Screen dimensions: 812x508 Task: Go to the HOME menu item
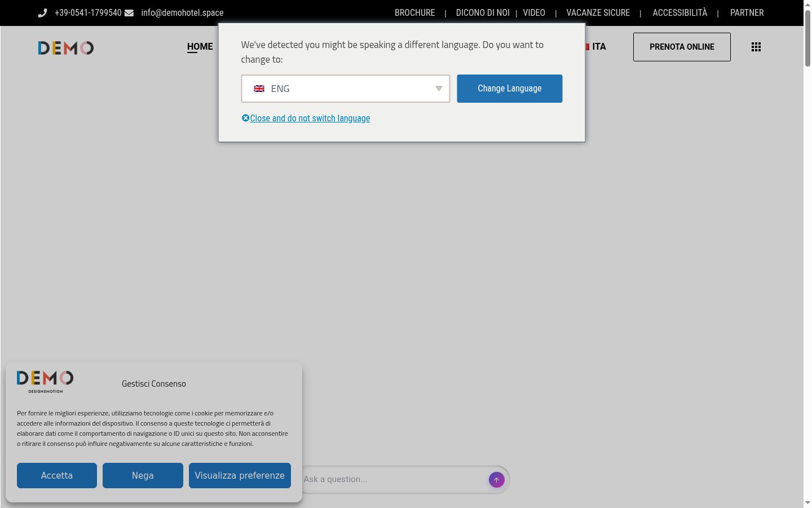[200, 47]
